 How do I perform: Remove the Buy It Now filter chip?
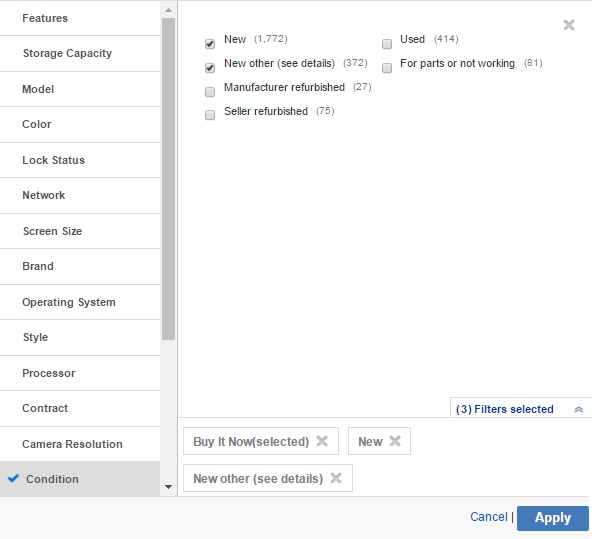pos(322,441)
